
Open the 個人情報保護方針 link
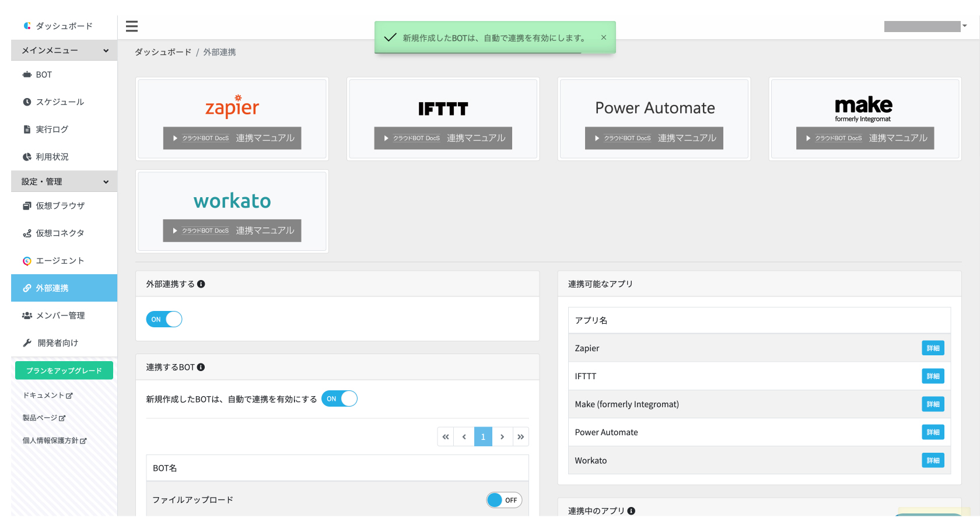pyautogui.click(x=55, y=440)
